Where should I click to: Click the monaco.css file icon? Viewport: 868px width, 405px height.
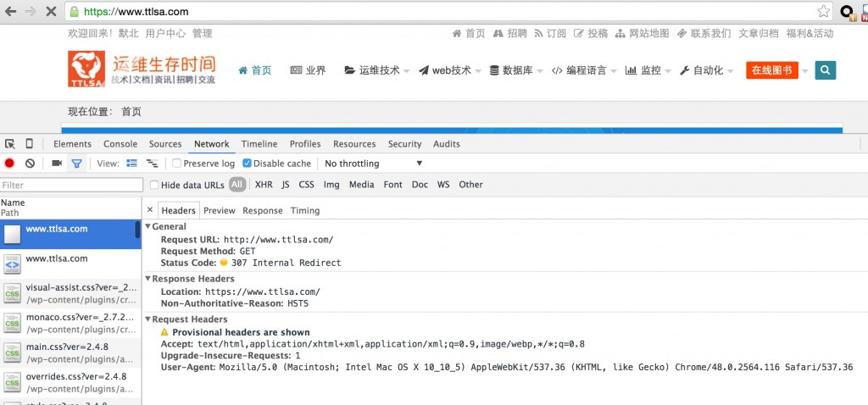pyautogui.click(x=12, y=324)
